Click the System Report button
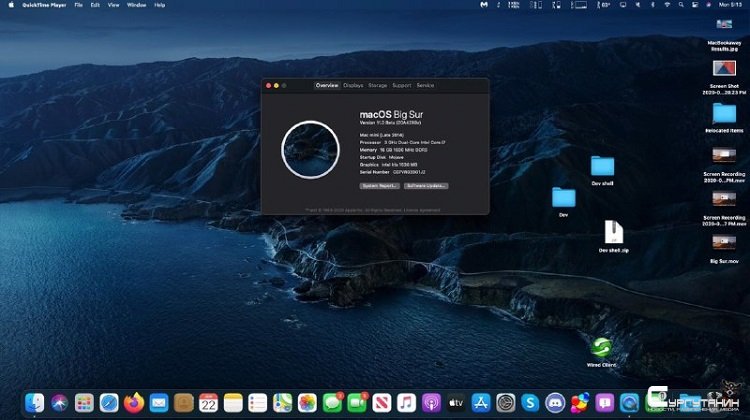The width and height of the screenshot is (750, 420). coord(379,186)
